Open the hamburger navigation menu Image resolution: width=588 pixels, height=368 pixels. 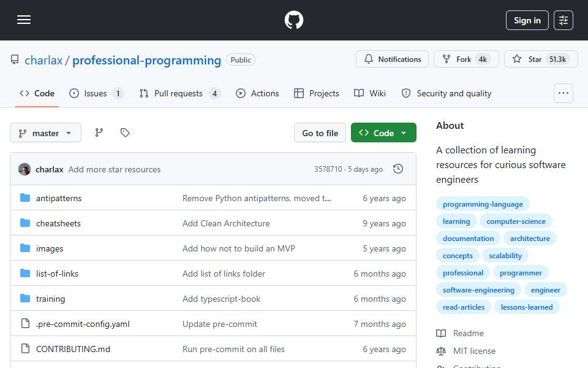pyautogui.click(x=24, y=20)
